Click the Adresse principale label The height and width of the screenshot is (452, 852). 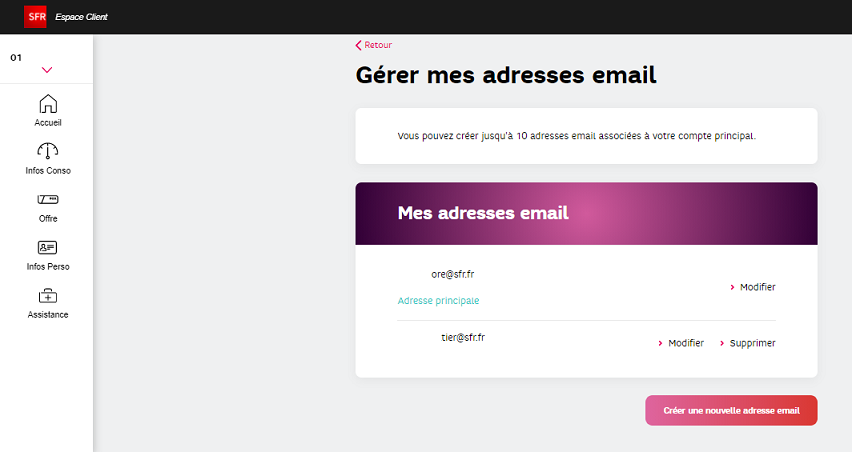coord(438,300)
